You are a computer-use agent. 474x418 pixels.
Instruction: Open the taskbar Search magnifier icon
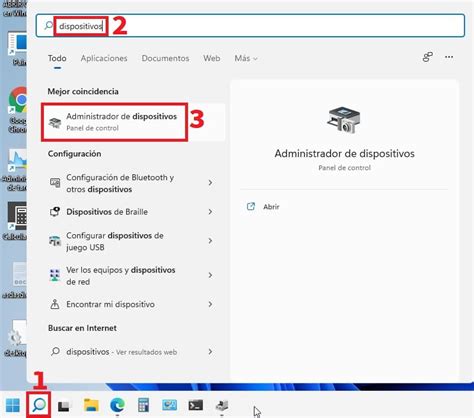pos(39,405)
